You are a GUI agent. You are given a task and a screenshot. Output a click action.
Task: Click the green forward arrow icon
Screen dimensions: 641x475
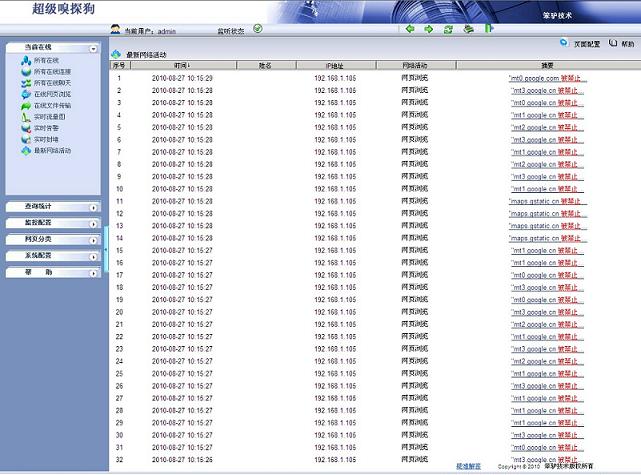point(429,29)
